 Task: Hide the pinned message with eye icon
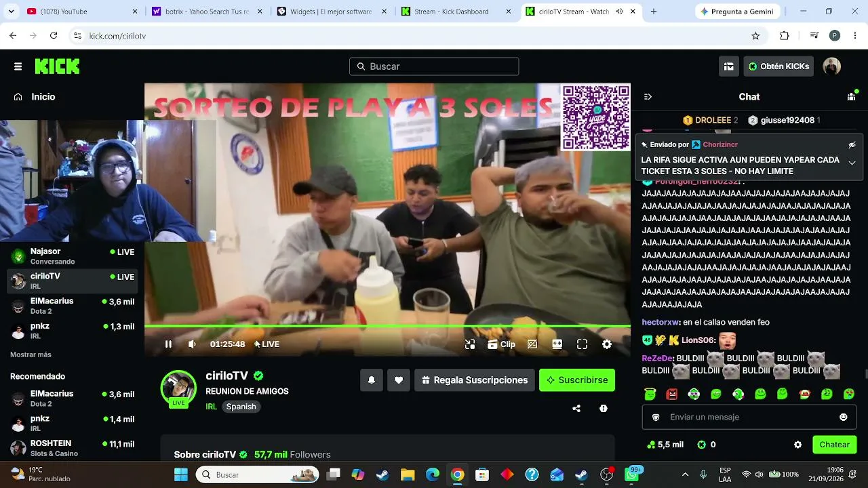tap(852, 145)
